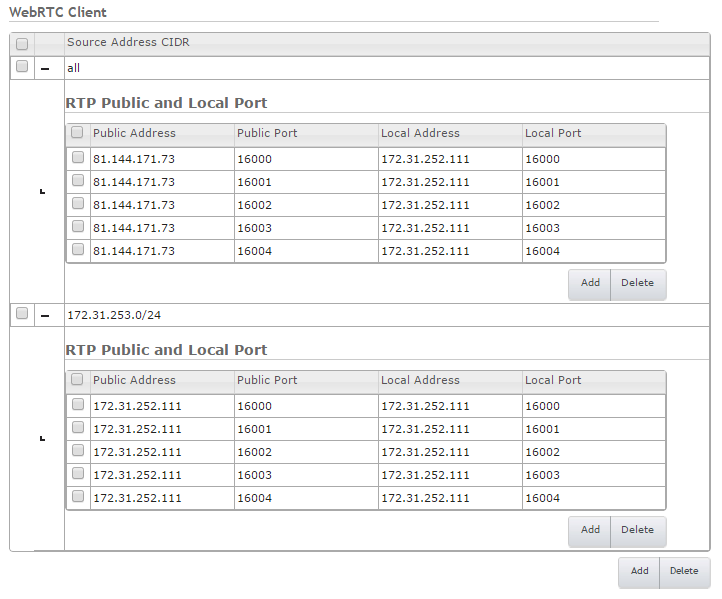Select row 81.144.171.73 port 16002 checkbox
The width and height of the screenshot is (722, 599).
click(78, 203)
